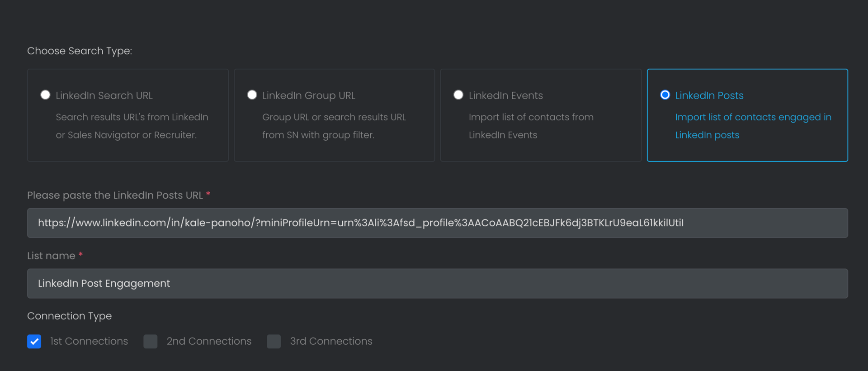
Task: Select the LinkedIn Events radio button
Action: (458, 95)
